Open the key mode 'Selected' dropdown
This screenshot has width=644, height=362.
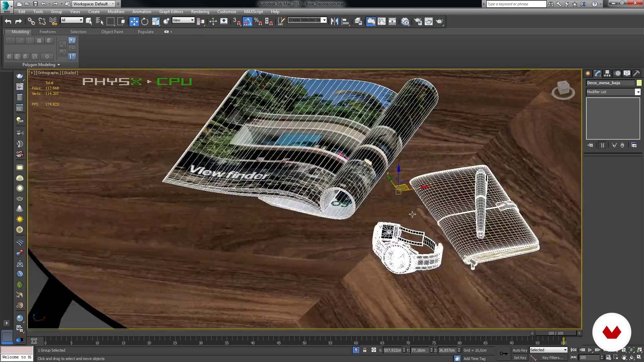point(548,350)
